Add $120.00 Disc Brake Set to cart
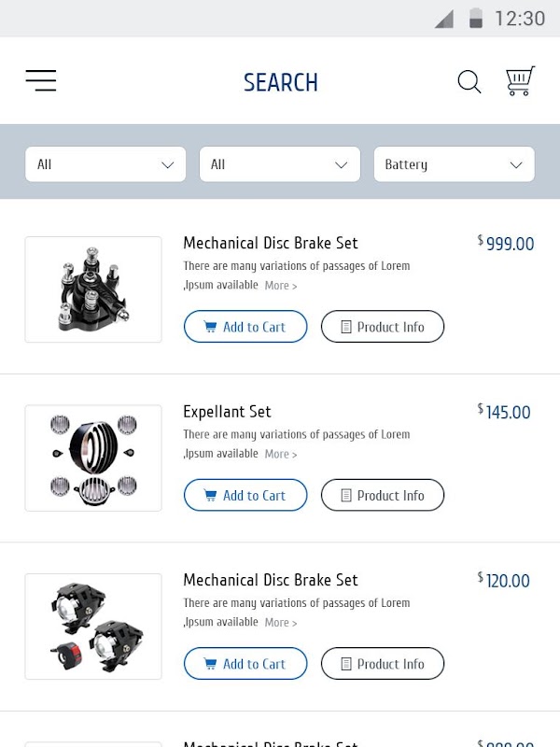This screenshot has width=560, height=747. pos(245,664)
